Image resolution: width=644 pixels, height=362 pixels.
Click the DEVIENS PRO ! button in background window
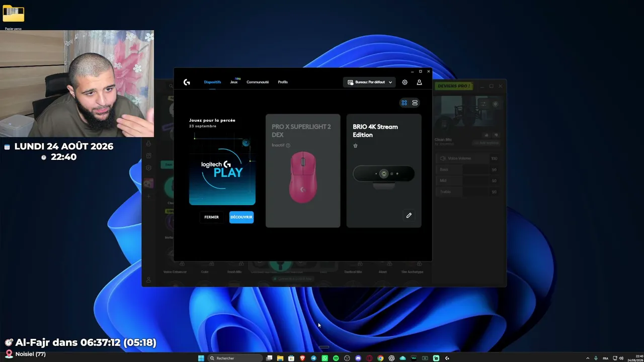pos(454,86)
